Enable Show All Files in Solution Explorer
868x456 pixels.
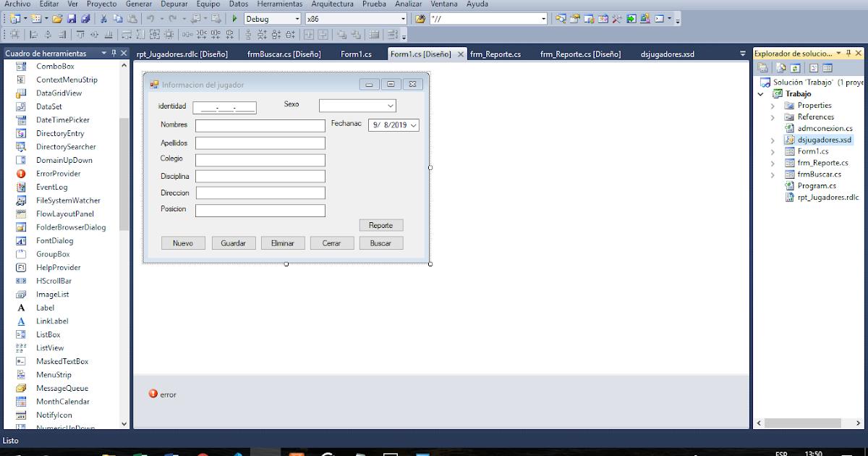(780, 67)
